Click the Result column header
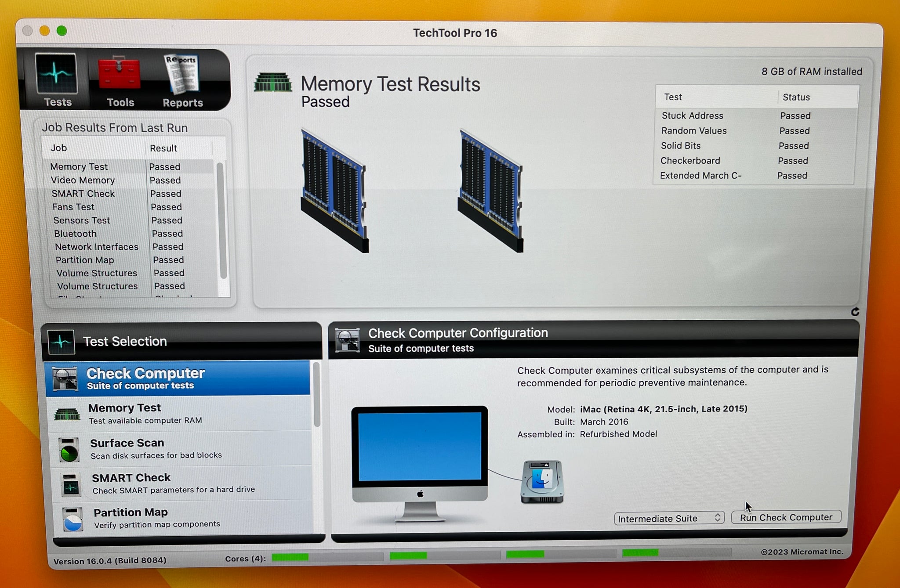Viewport: 900px width, 588px height. 179,148
